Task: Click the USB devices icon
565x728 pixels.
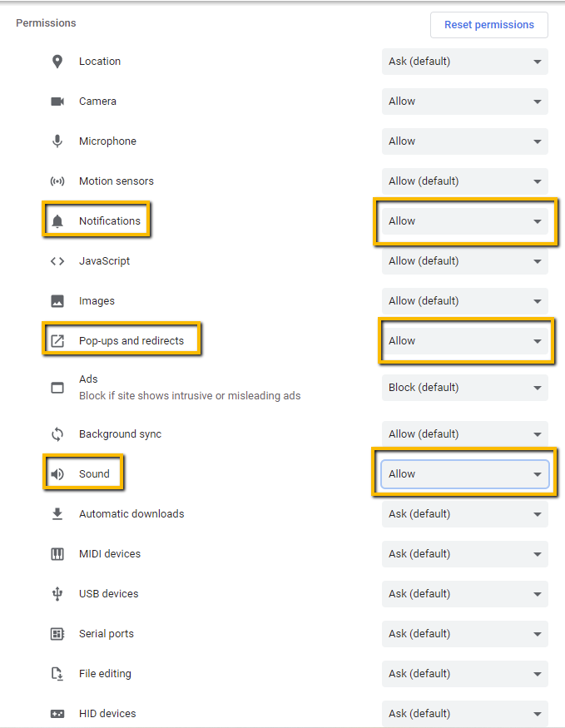Action: click(57, 594)
